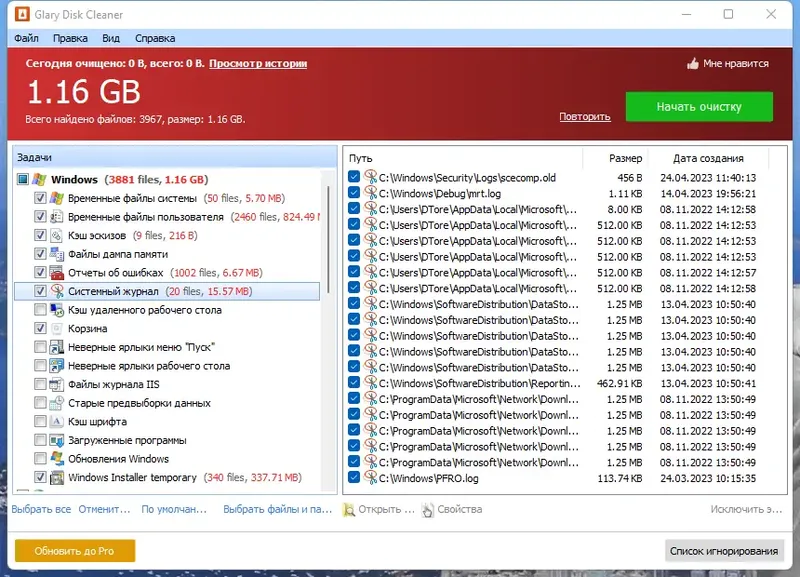800x577 pixels.
Task: Click the 'Кэш эскизов' icon
Action: 57,235
